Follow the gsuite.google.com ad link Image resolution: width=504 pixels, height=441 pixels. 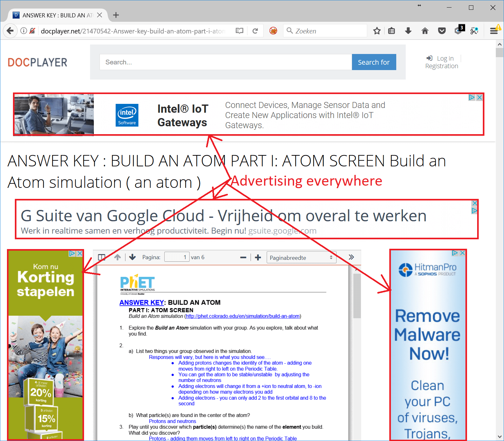click(x=282, y=231)
